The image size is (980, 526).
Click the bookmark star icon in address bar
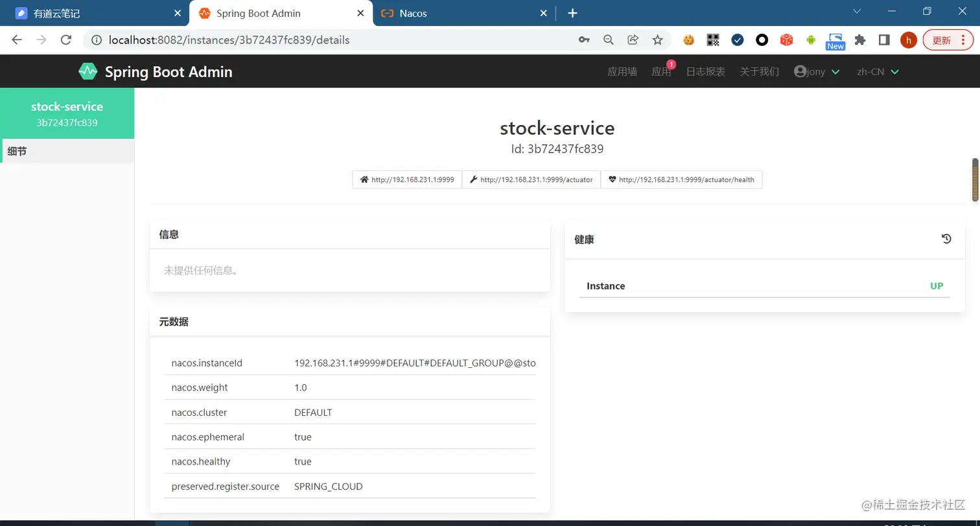click(x=657, y=40)
